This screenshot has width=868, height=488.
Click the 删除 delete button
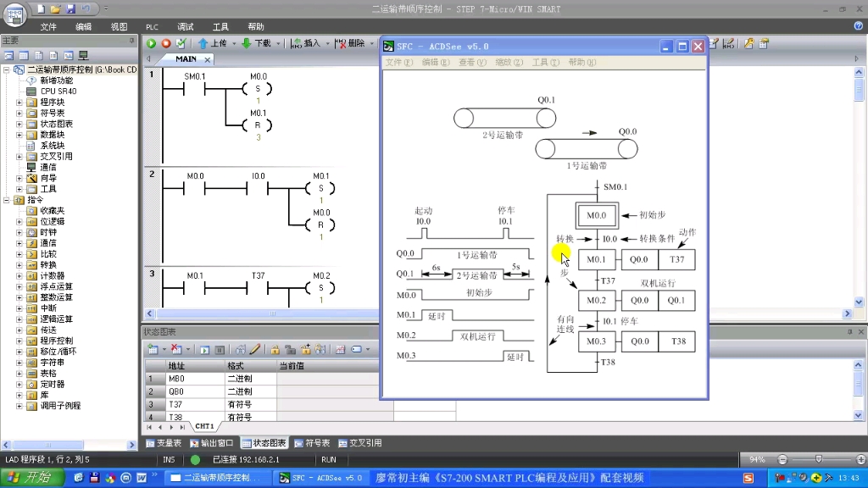(350, 43)
